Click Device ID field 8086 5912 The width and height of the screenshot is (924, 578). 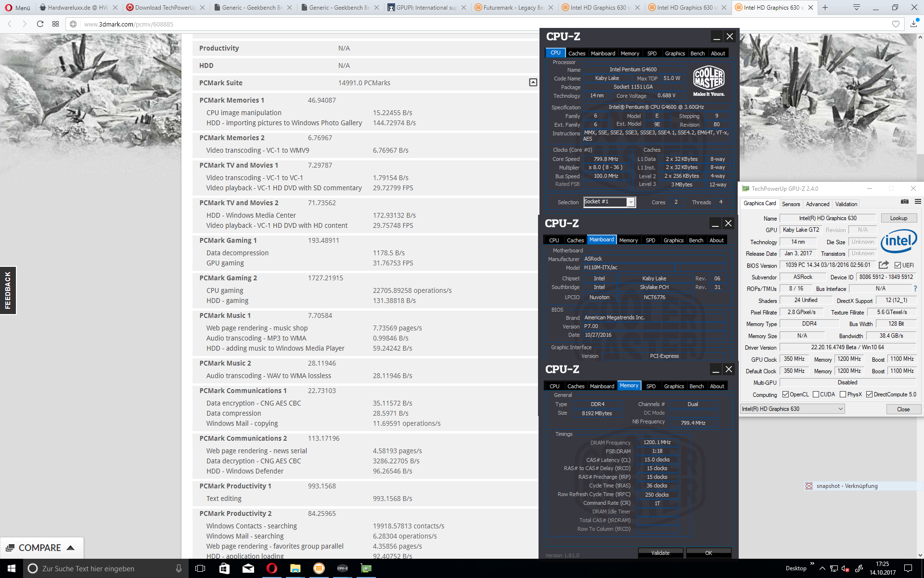[886, 277]
